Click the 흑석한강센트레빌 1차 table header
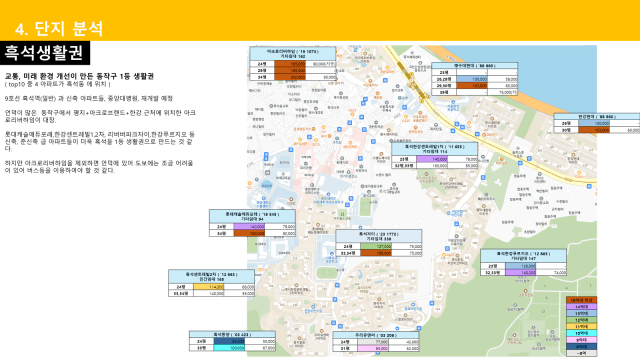The image size is (640, 360). 434,149
